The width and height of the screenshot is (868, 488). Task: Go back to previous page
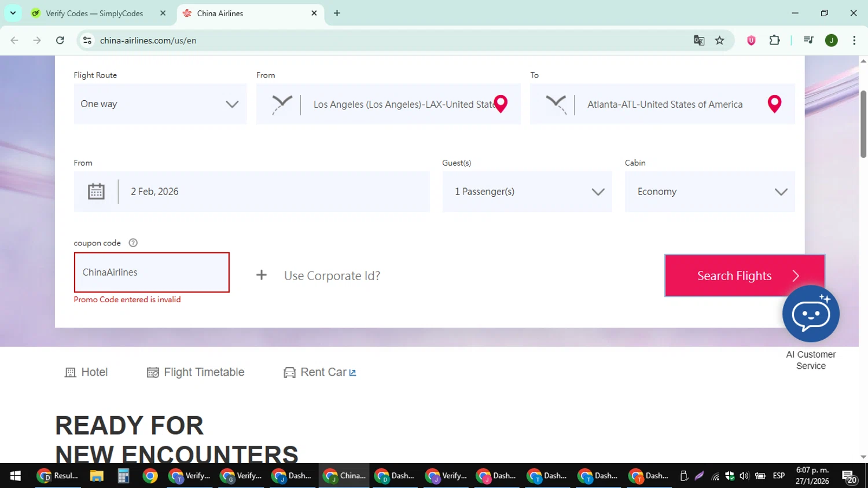click(x=14, y=41)
